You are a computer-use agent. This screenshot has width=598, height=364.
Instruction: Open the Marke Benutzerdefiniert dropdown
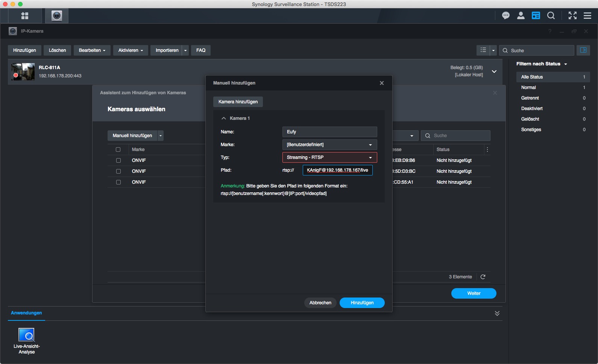click(x=329, y=145)
